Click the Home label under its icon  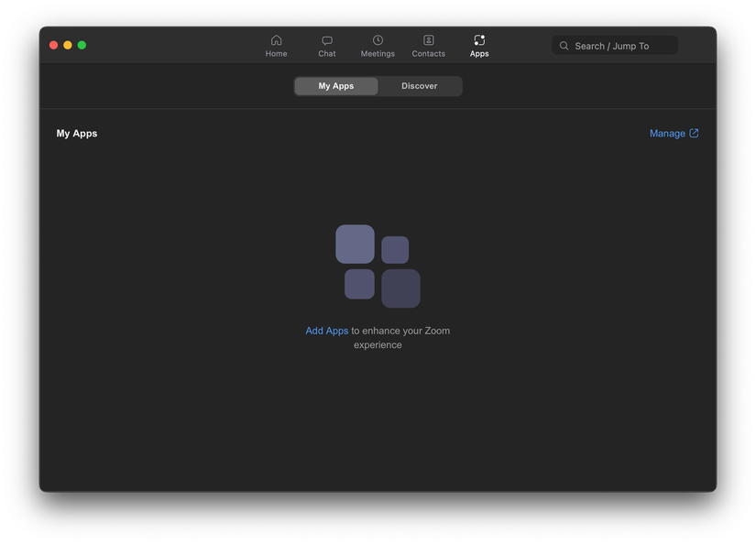[276, 53]
